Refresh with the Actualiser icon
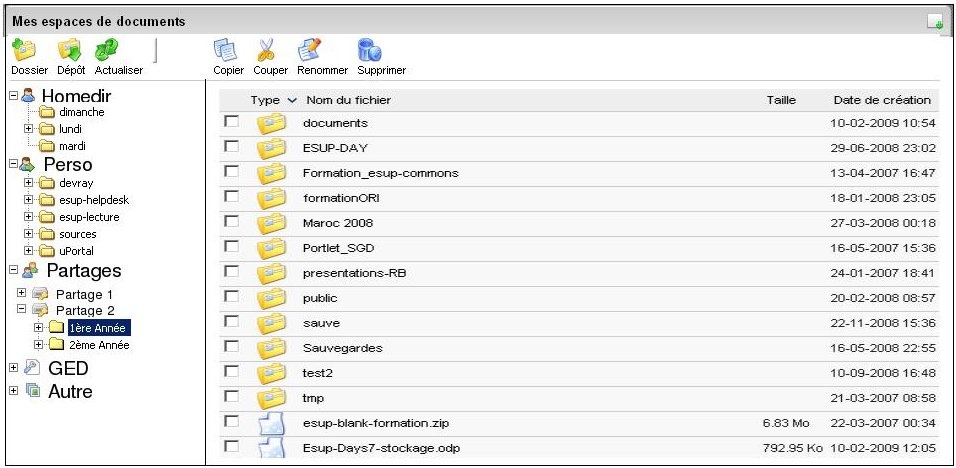Image resolution: width=956 pixels, height=468 pixels. click(109, 51)
